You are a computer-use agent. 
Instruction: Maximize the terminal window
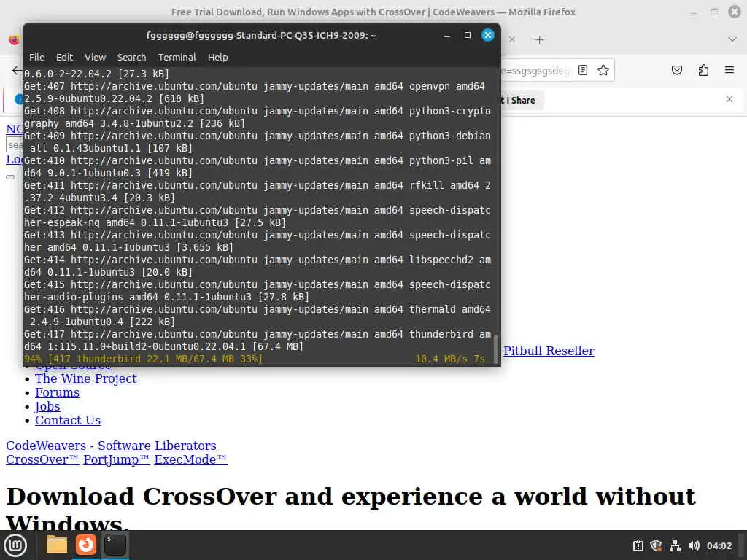click(x=468, y=35)
